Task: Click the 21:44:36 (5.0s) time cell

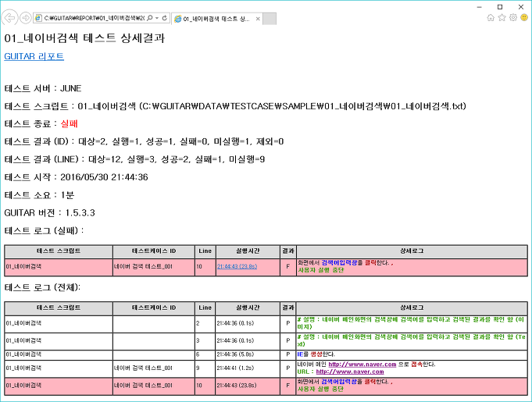Action: click(x=248, y=354)
